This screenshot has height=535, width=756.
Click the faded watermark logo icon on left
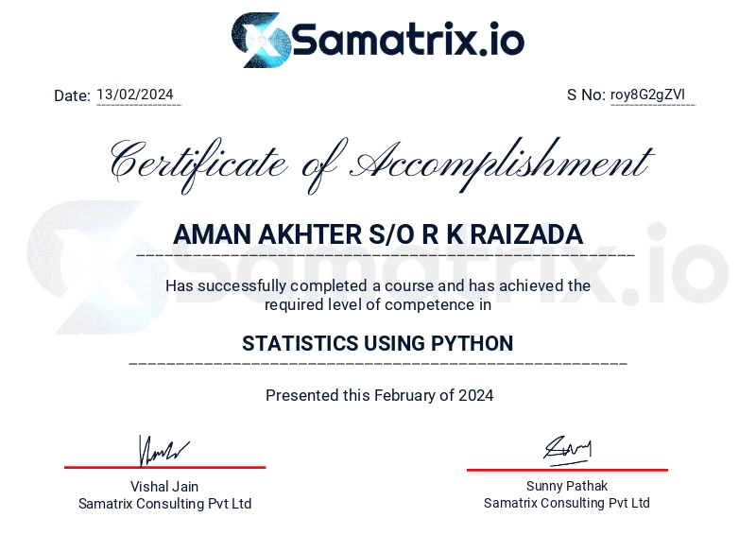[x=94, y=267]
